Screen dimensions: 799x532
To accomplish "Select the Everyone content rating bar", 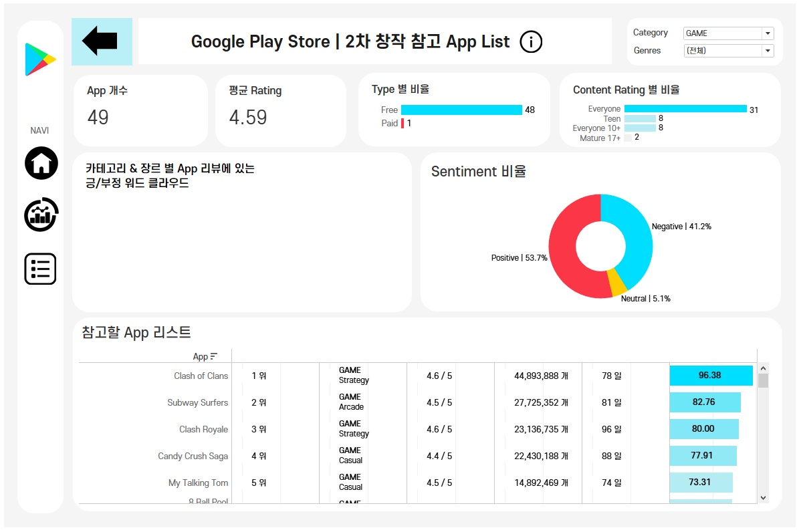I will click(685, 108).
